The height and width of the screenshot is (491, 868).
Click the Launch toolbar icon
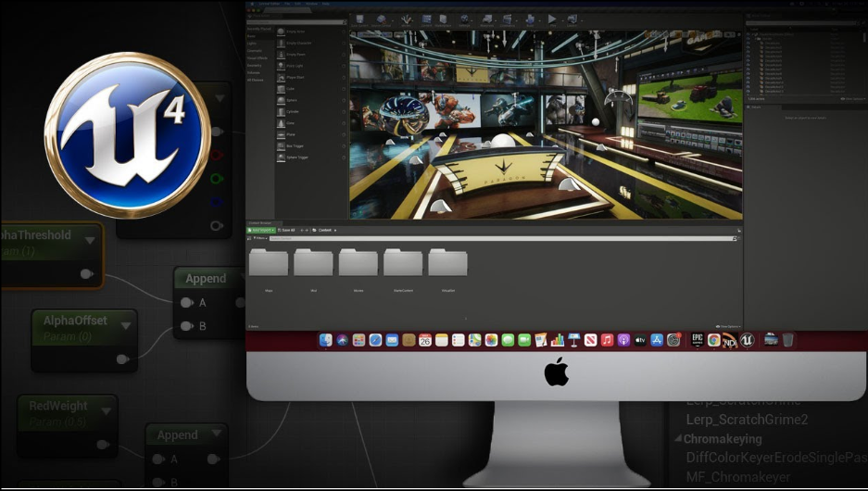[x=572, y=20]
